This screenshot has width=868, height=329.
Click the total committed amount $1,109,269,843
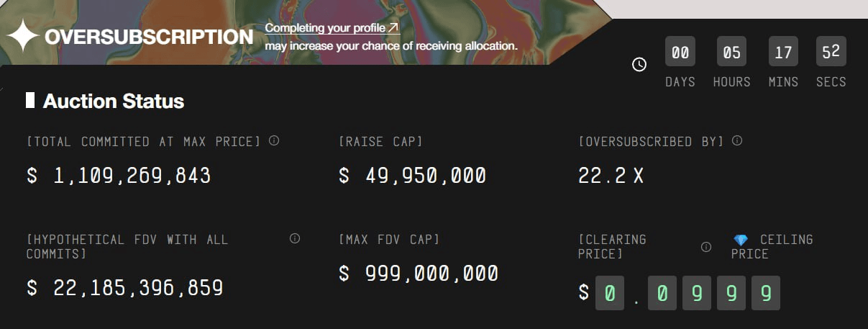coord(119,176)
